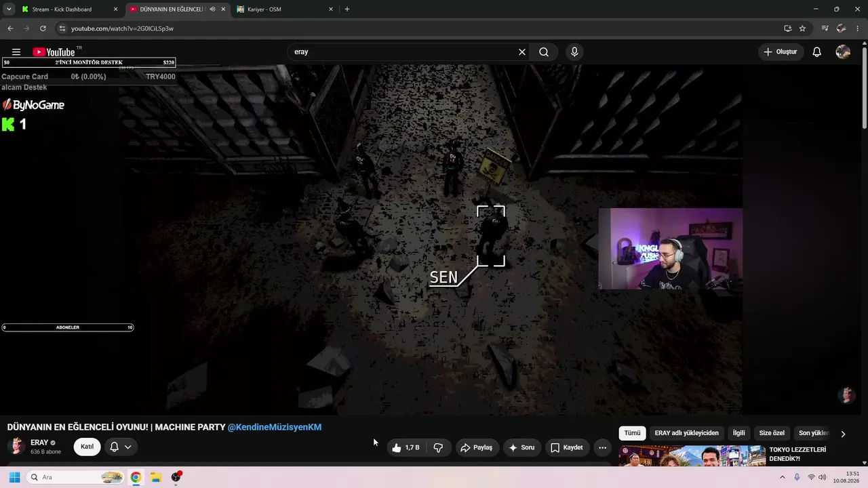Open the Soru ask button
This screenshot has width=868, height=488.
pos(522,447)
